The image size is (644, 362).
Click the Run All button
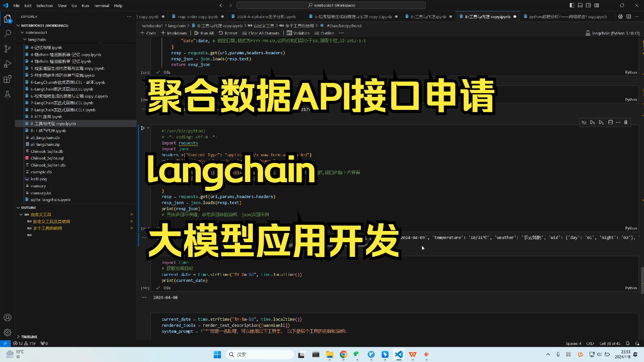(x=204, y=33)
